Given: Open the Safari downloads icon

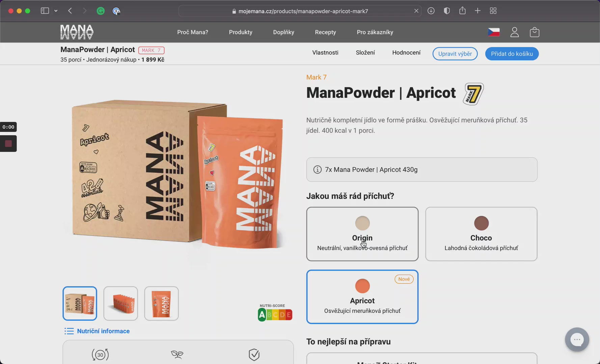Looking at the screenshot, I should pos(431,11).
